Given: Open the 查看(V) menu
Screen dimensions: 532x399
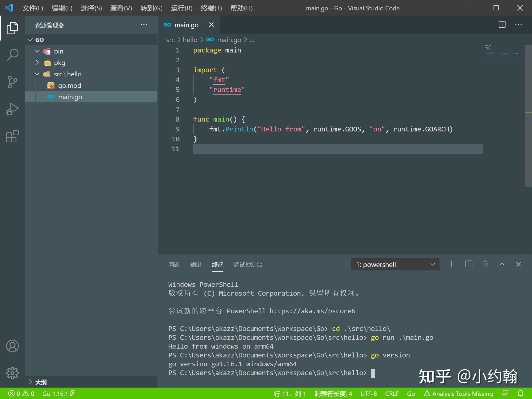Looking at the screenshot, I should (x=121, y=8).
